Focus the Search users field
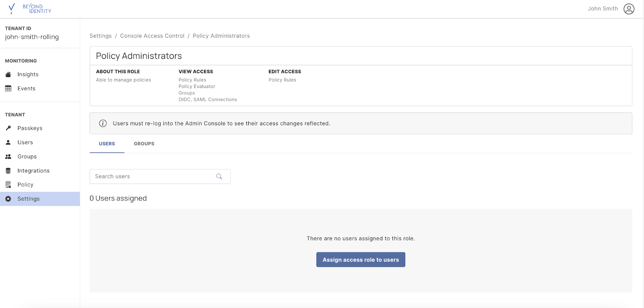The height and width of the screenshot is (308, 644). (153, 177)
